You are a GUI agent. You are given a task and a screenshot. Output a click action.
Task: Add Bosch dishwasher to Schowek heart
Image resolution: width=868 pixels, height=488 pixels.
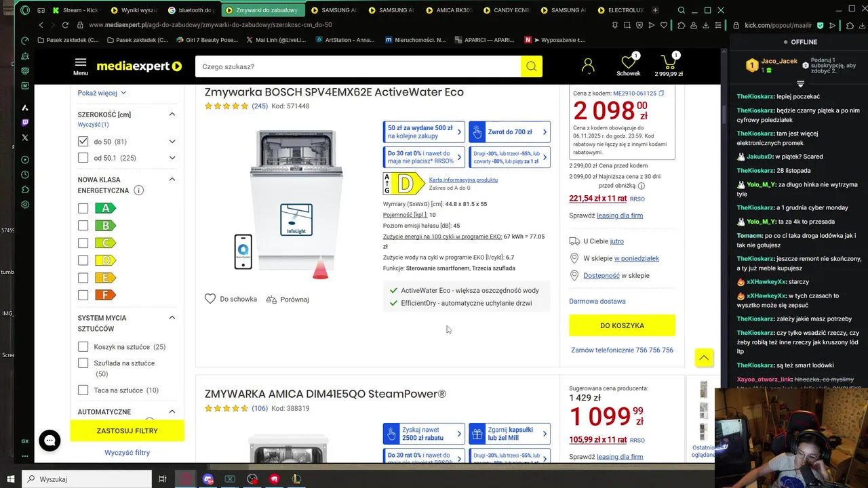pos(210,299)
